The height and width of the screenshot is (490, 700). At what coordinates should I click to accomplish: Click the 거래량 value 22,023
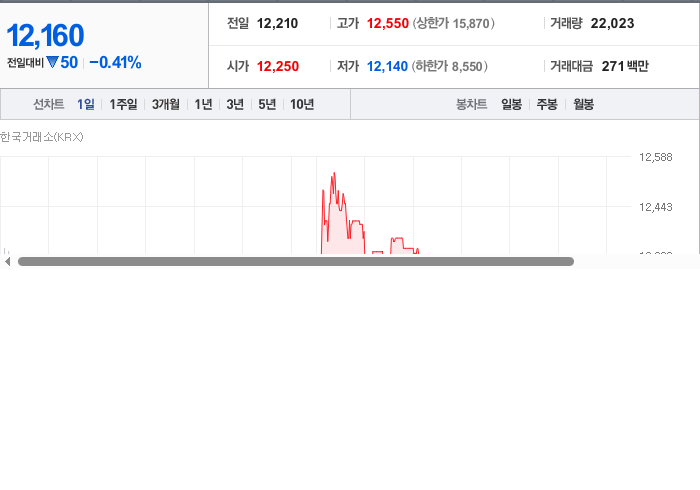612,23
